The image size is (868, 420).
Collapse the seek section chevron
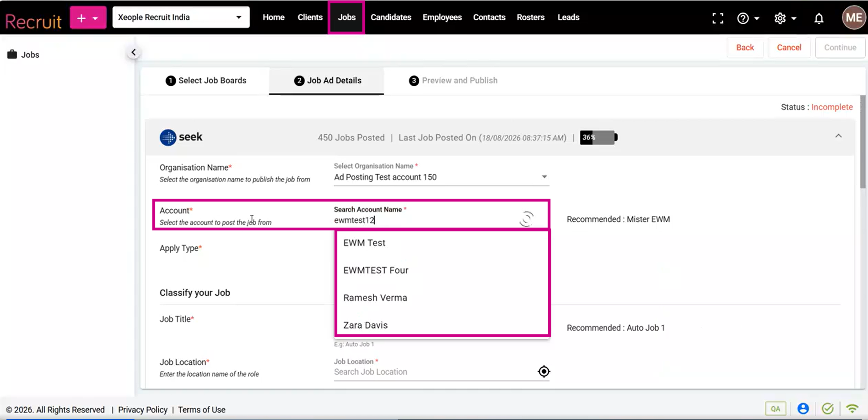838,136
